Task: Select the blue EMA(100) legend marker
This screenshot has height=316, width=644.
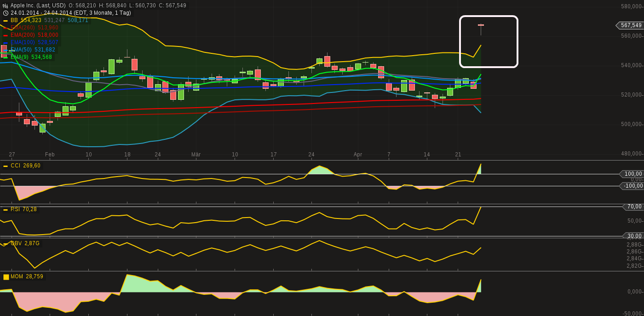Action: pos(5,42)
